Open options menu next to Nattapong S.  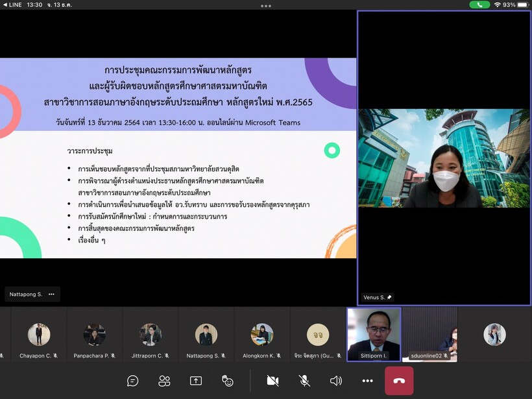51,294
